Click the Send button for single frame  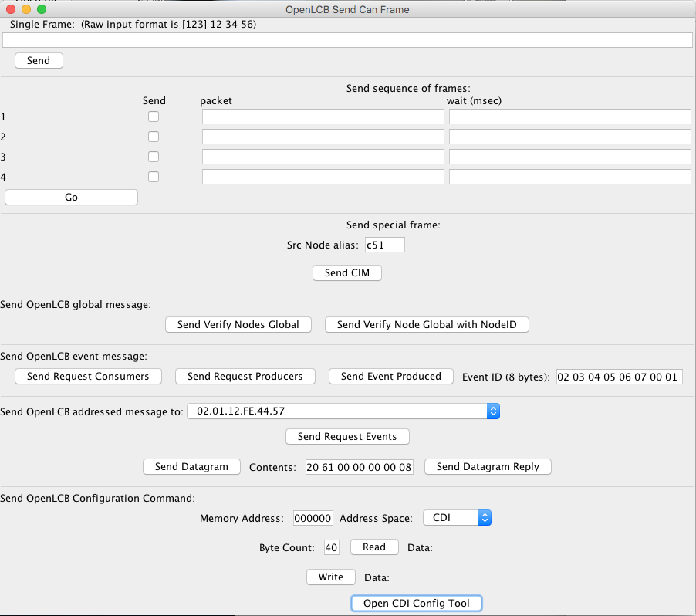pyautogui.click(x=39, y=61)
